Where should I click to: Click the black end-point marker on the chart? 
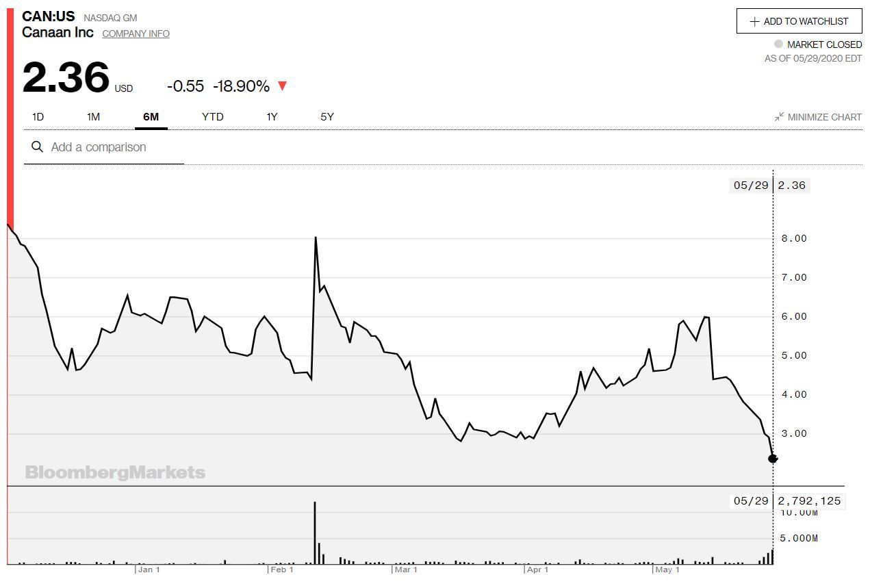(773, 458)
